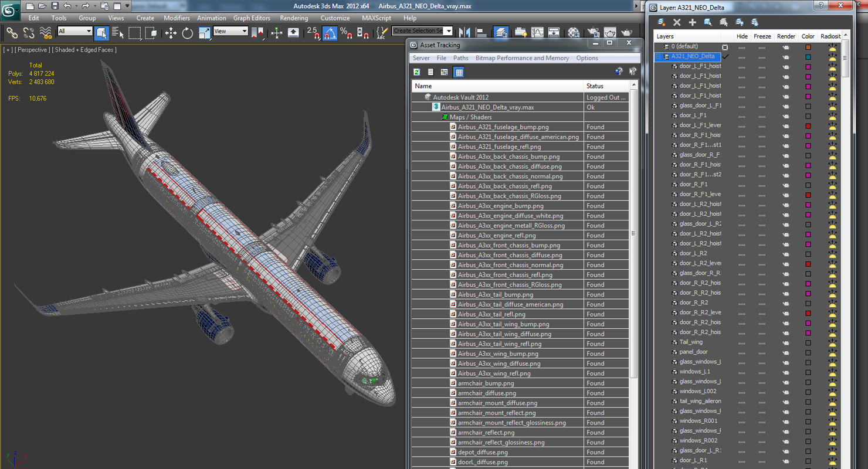This screenshot has height=469, width=868.
Task: Activate the Select and Scale tool
Action: click(204, 33)
